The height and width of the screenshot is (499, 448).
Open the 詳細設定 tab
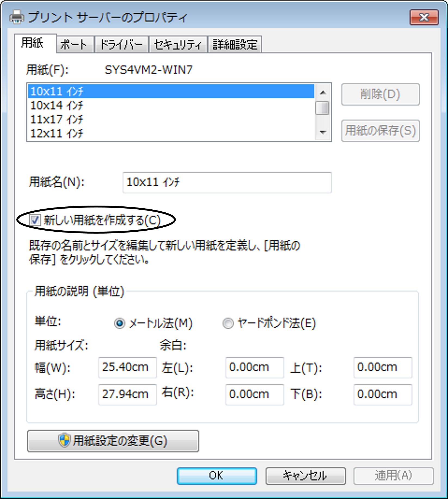[235, 44]
